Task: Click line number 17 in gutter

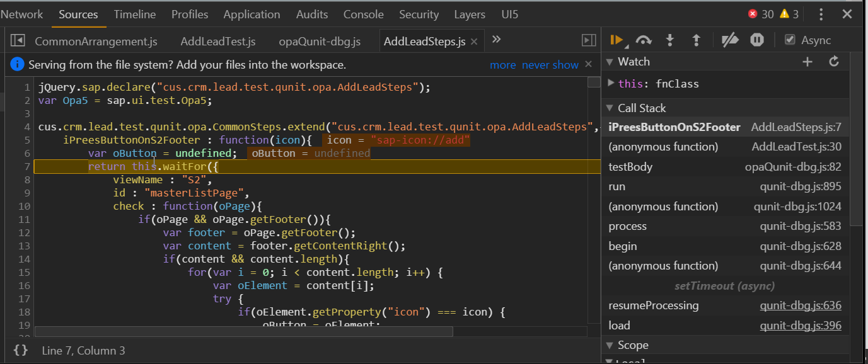Action: coord(25,299)
